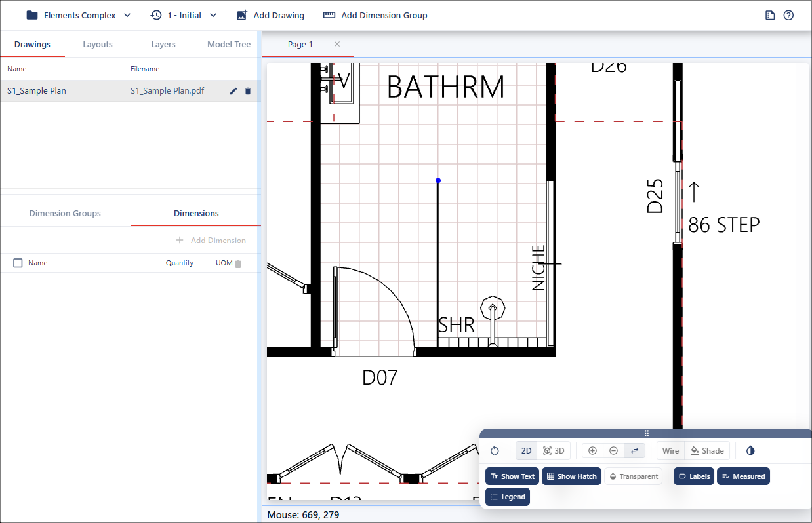The image size is (812, 523).
Task: Sort by Quantity column header
Action: pyautogui.click(x=180, y=263)
